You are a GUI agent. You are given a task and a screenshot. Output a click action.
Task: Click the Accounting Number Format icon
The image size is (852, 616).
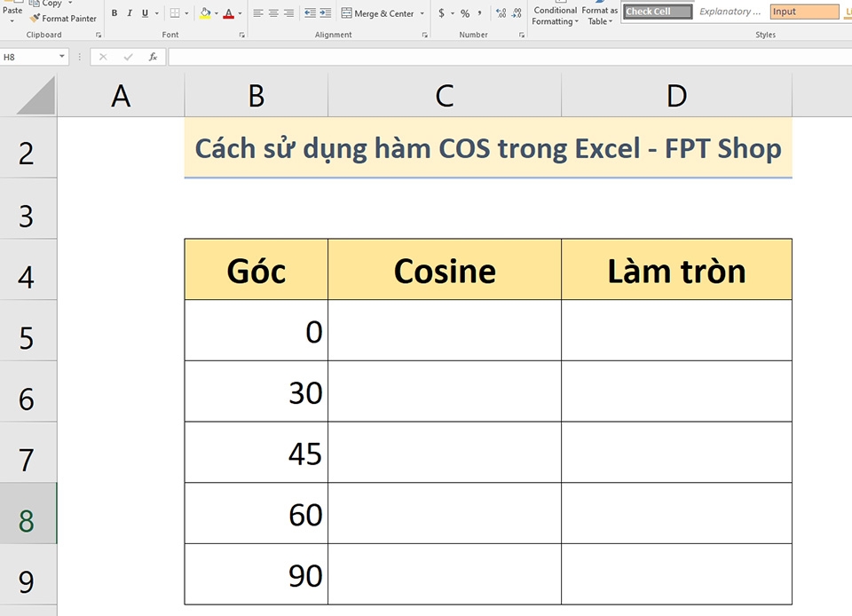pyautogui.click(x=441, y=13)
